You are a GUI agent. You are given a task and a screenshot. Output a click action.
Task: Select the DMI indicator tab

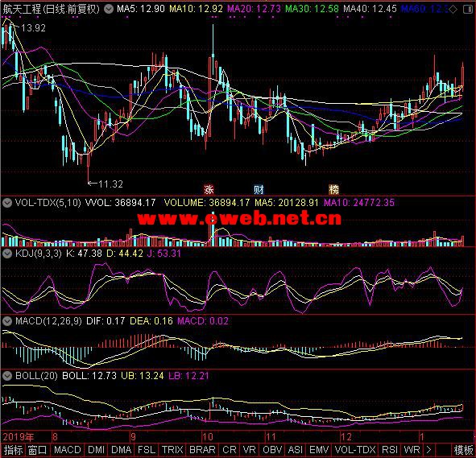tap(96, 449)
